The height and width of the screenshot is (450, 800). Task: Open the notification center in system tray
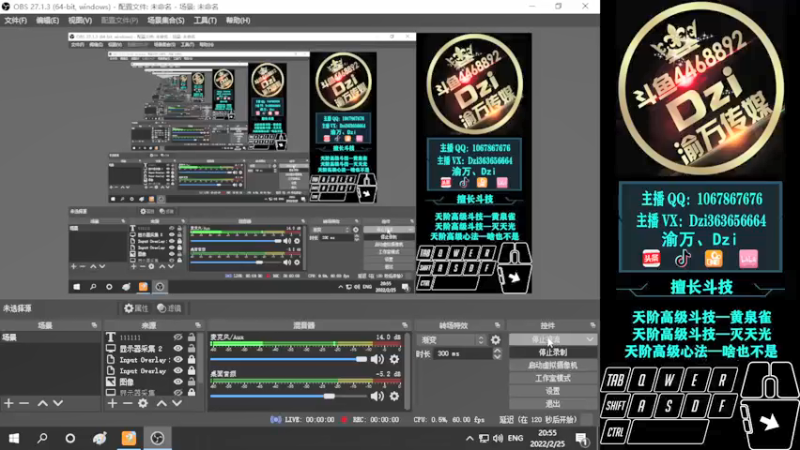pyautogui.click(x=581, y=438)
